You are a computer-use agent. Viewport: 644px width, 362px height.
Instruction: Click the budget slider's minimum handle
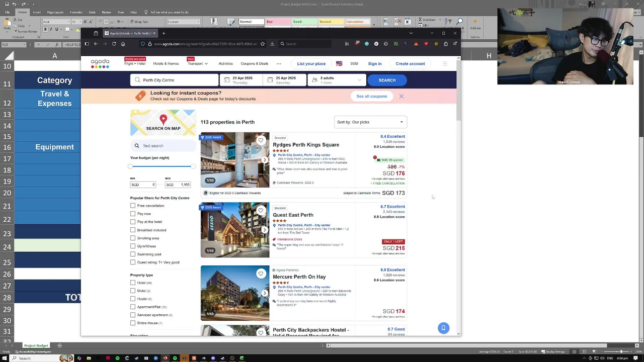[130, 166]
